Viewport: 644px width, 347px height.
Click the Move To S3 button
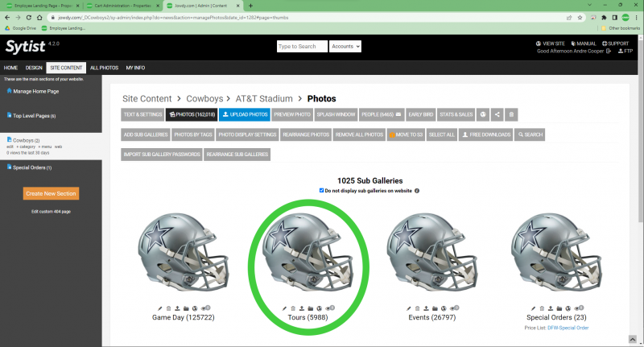(x=407, y=134)
